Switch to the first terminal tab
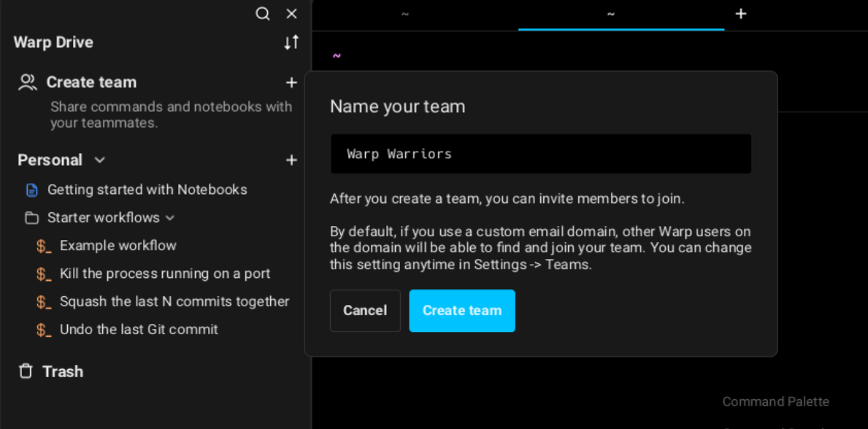The image size is (868, 429). click(x=405, y=15)
